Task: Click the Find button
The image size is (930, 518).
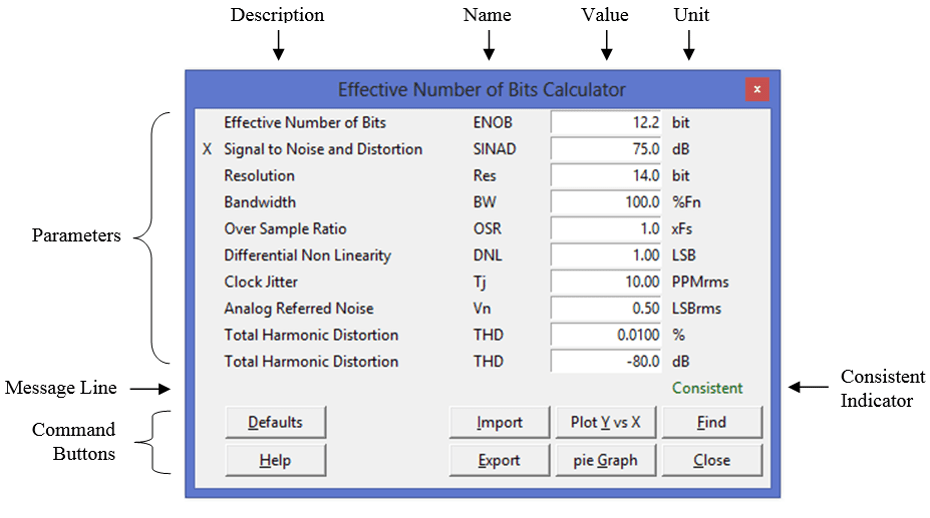Action: [x=711, y=422]
